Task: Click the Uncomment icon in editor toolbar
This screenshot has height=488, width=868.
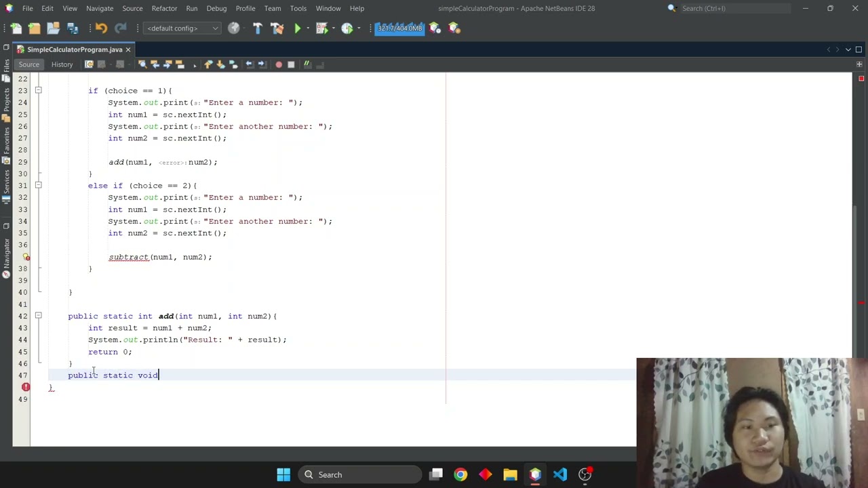Action: [320, 64]
